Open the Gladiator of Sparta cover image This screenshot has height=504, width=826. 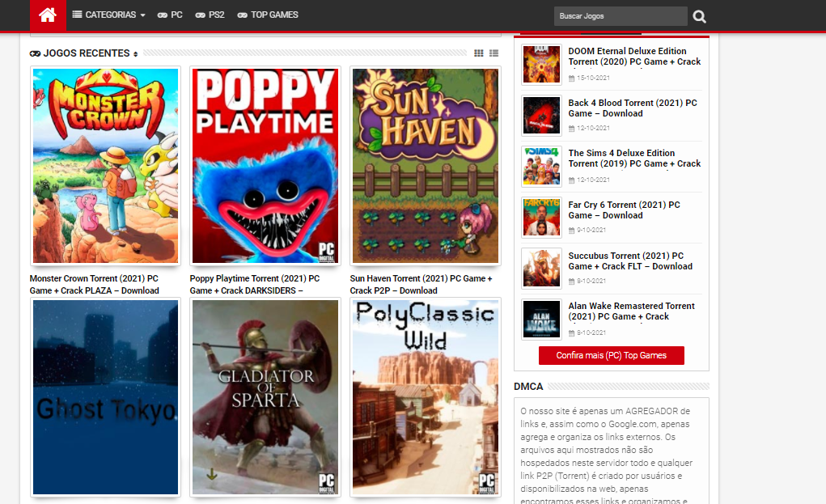coord(265,397)
